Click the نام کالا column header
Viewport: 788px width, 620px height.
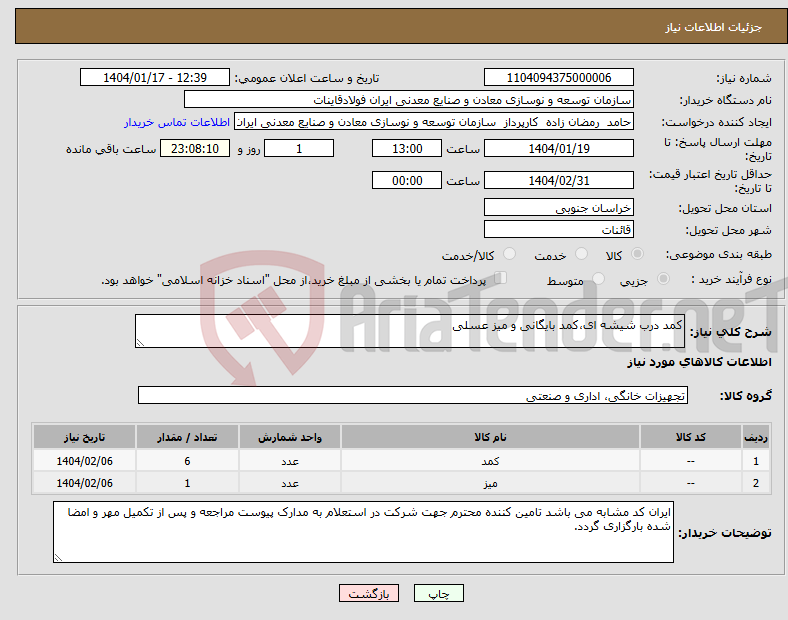(490, 437)
